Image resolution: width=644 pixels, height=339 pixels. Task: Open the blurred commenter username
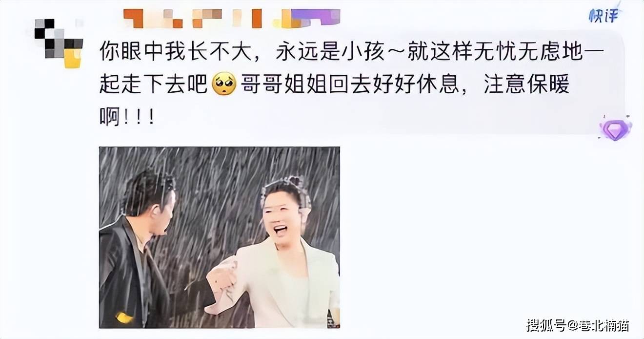232,18
